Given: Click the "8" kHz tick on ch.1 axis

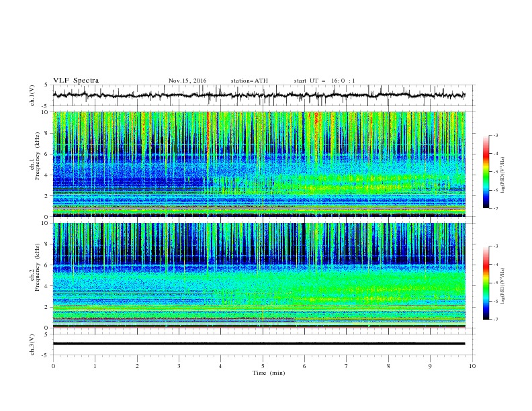Looking at the screenshot, I should (47, 133).
